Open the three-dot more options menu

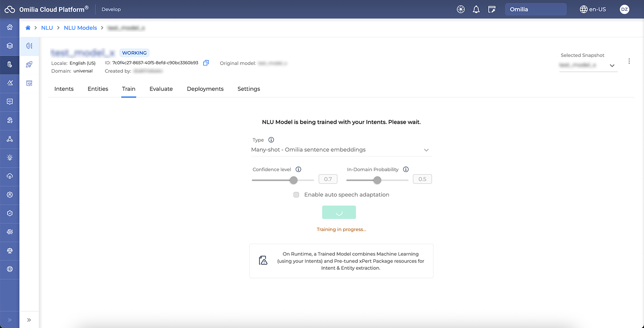point(629,61)
